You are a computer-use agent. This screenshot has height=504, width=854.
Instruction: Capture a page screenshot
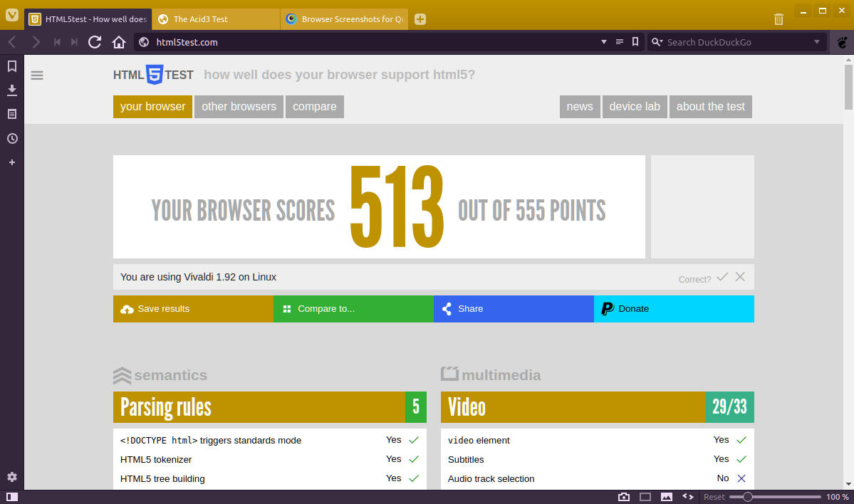coord(624,497)
